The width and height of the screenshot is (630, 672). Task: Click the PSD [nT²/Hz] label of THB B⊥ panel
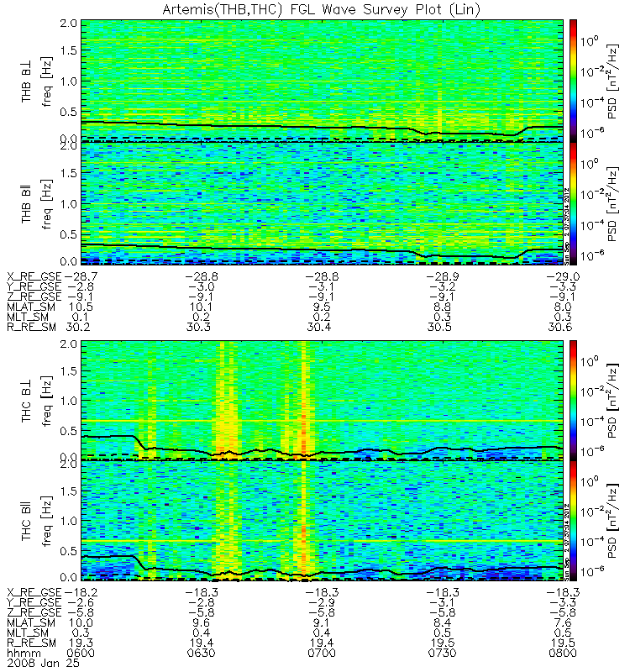613,81
